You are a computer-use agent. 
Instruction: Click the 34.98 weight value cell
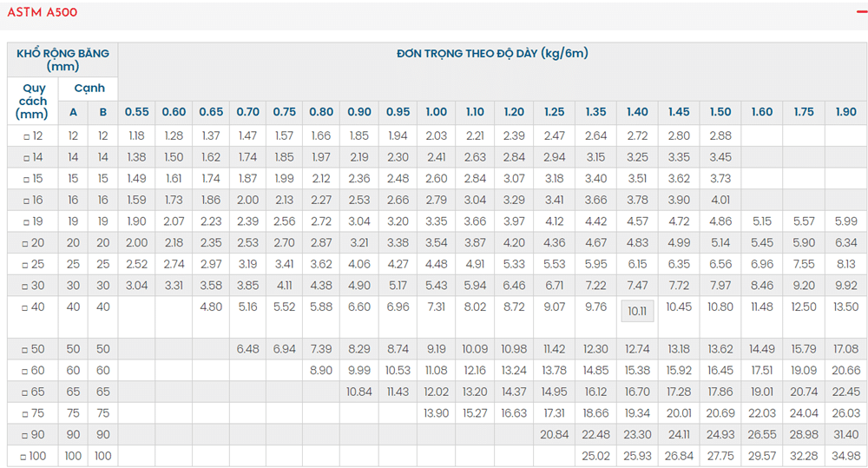tap(845, 456)
